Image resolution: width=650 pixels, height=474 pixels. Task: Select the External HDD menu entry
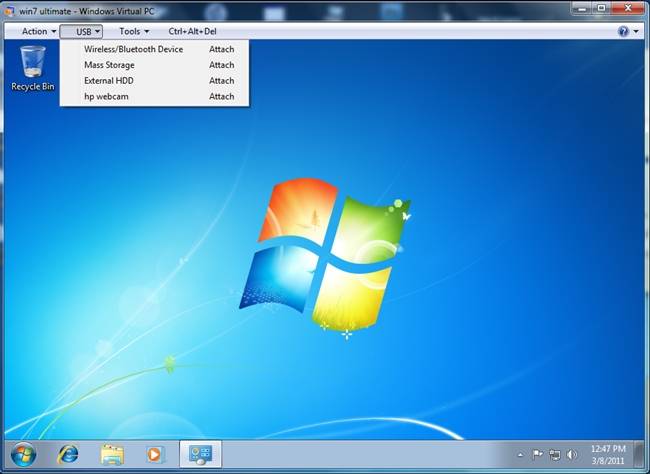pos(109,81)
